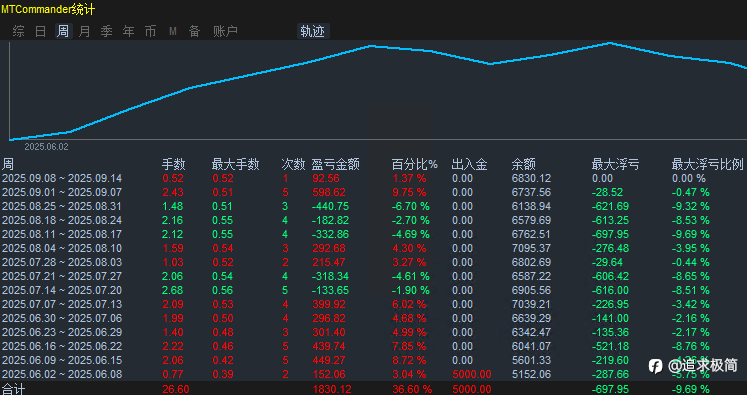The height and width of the screenshot is (395, 747).
Task: Open the 备 notes tab
Action: pos(194,31)
